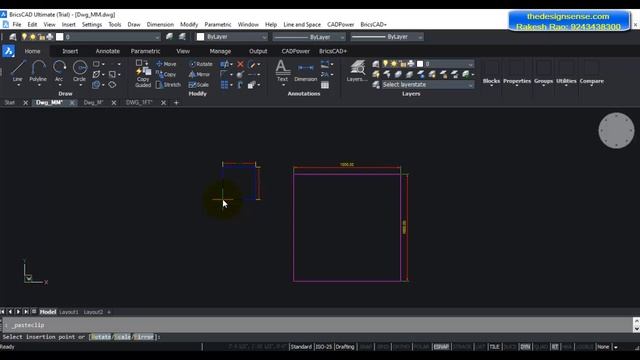Viewport: 640px width, 360px height.
Task: Click the layer color swatch in Layers panel
Action: (420, 64)
